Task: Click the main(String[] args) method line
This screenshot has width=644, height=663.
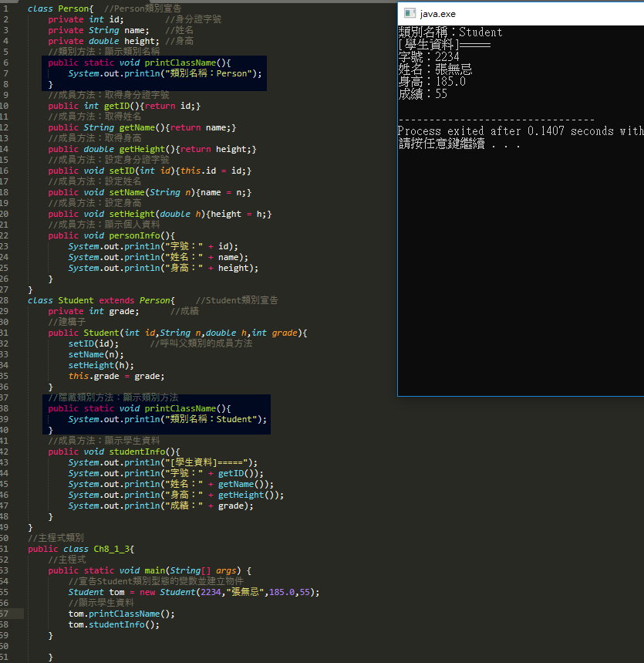Action: click(x=150, y=570)
